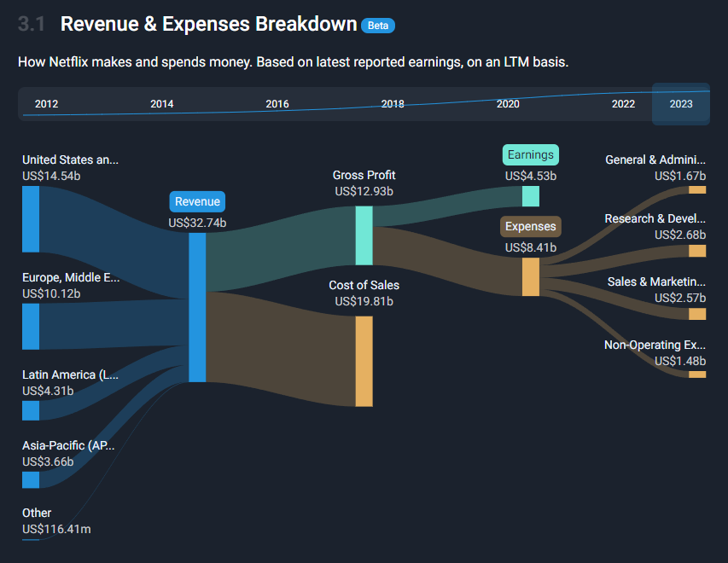
Task: Click the 'US$3.66b' value
Action: 48,461
